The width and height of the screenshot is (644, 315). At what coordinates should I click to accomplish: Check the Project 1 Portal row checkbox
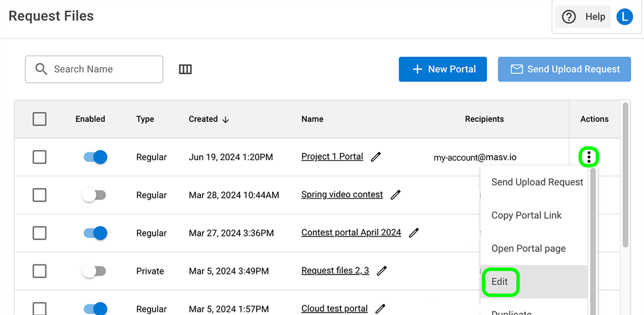(40, 157)
